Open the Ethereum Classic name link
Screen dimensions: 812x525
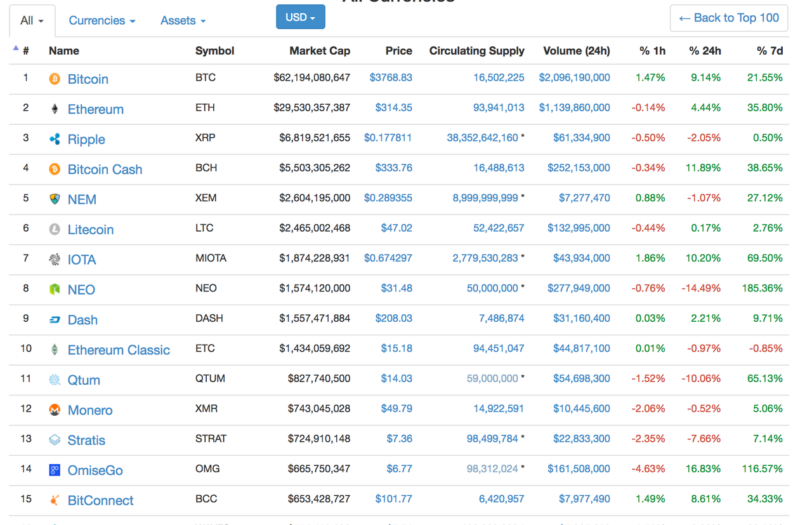(119, 350)
